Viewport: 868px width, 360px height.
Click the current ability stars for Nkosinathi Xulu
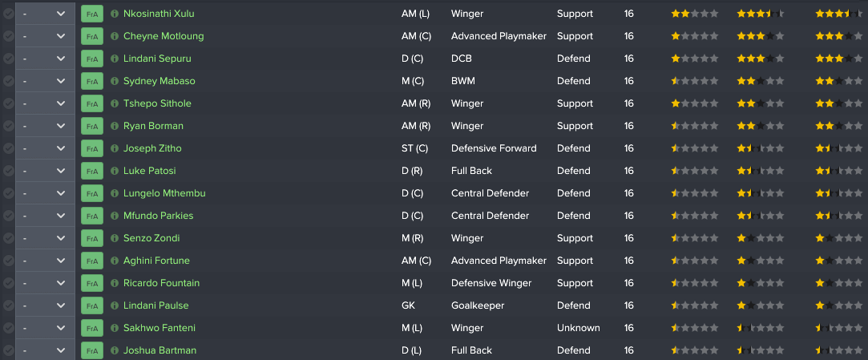click(x=695, y=14)
